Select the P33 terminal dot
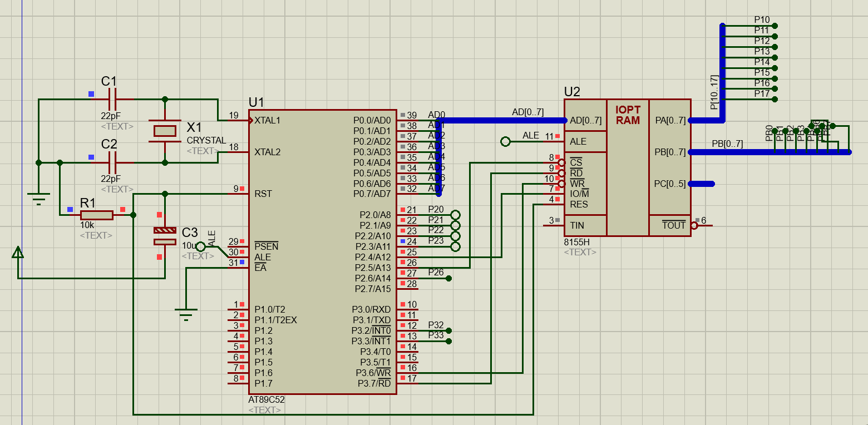The height and width of the screenshot is (425, 868). tap(449, 341)
